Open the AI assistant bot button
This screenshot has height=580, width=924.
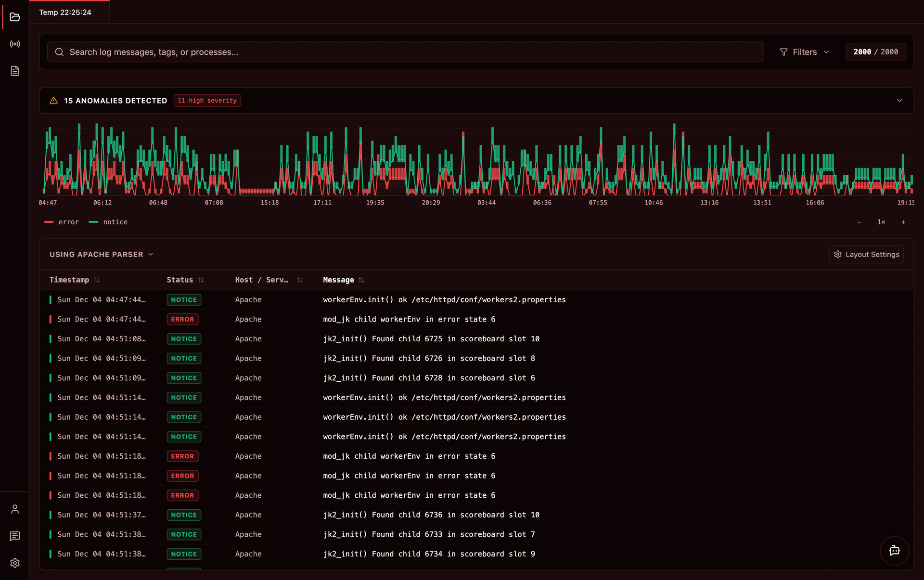click(894, 551)
